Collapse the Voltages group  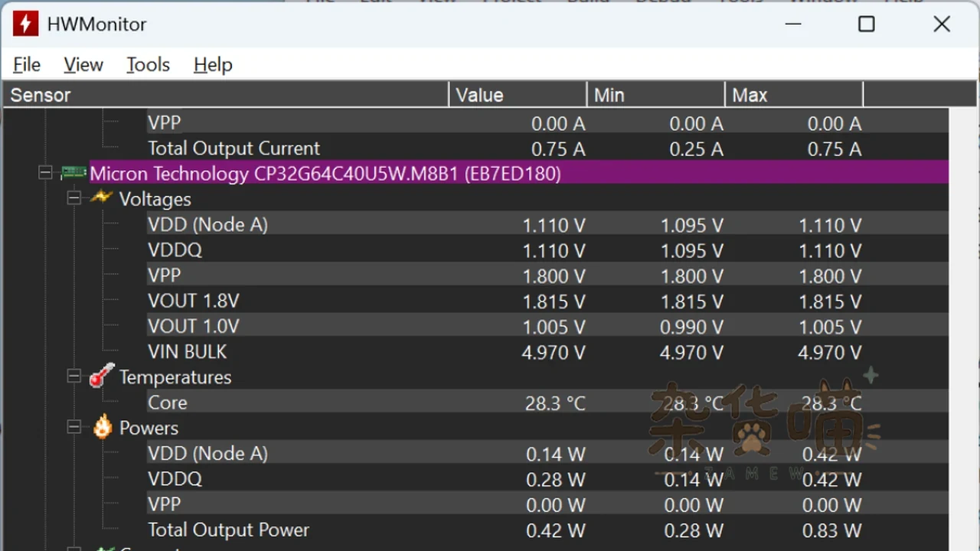pos(73,198)
